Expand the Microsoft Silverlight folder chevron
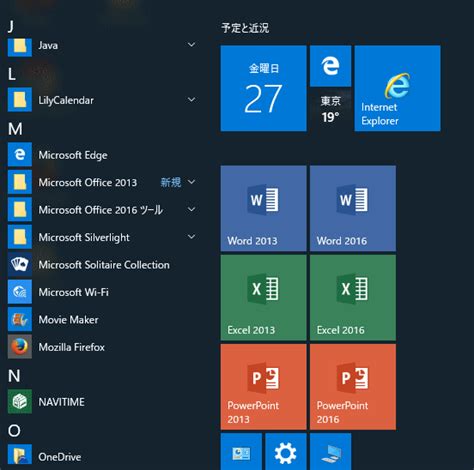The width and height of the screenshot is (474, 470). [x=191, y=237]
